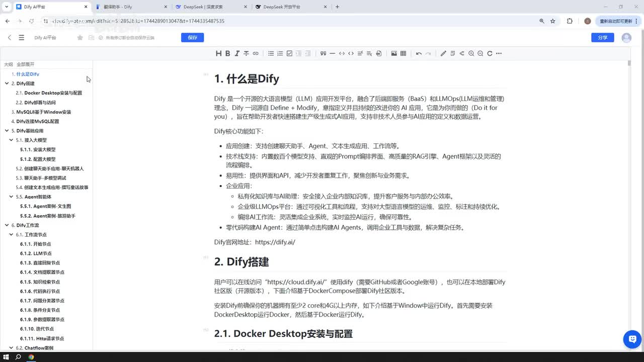Insert inline code with small brackets icon
This screenshot has height=362, width=644.
tap(342, 53)
